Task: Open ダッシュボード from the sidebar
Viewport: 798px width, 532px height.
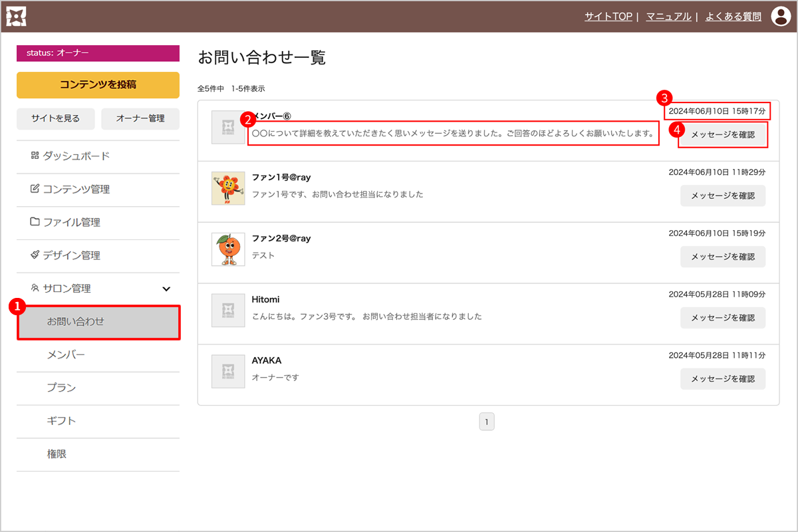Action: pos(76,156)
